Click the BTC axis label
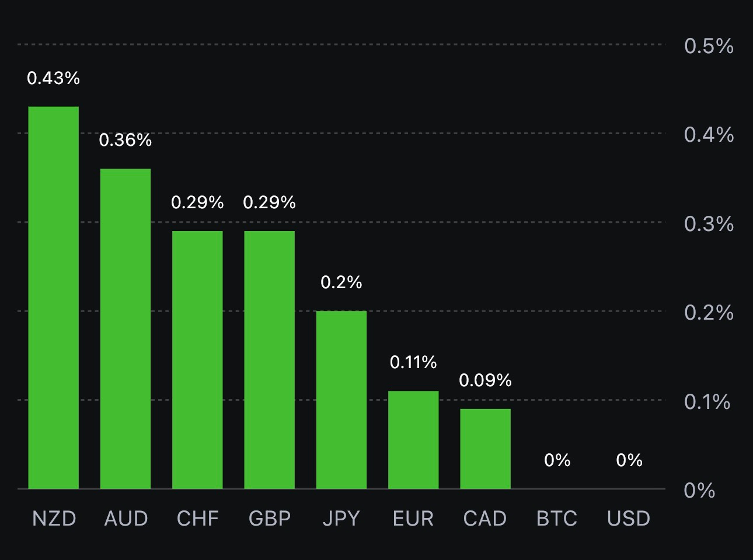Image resolution: width=753 pixels, height=560 pixels. click(x=557, y=519)
